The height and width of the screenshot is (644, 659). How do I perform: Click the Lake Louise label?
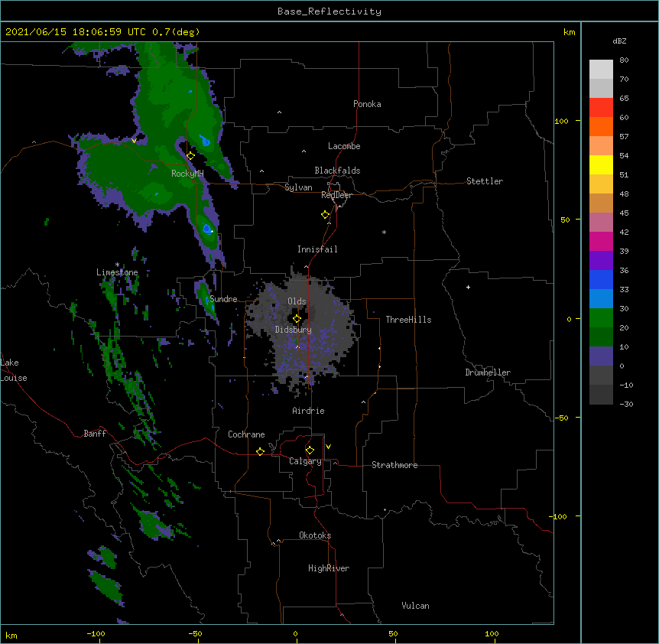[x=14, y=370]
